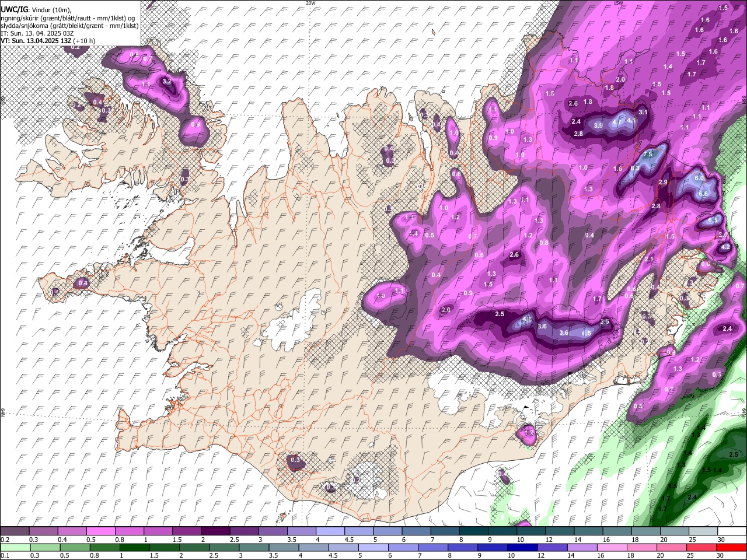This screenshot has height=560, width=747.
Task: Click the 15W longitude label
Action: click(x=618, y=2)
